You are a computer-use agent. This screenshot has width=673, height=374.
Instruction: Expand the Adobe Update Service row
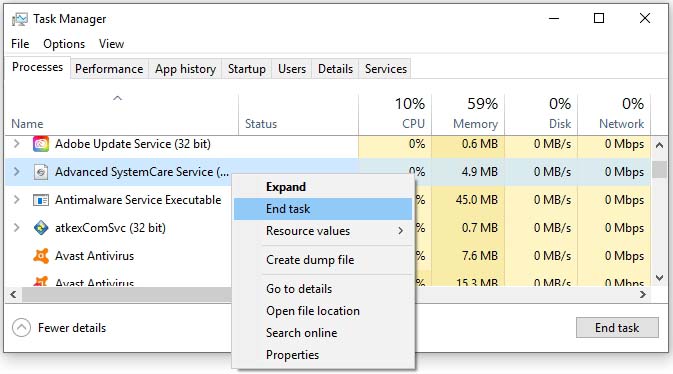[x=16, y=143]
